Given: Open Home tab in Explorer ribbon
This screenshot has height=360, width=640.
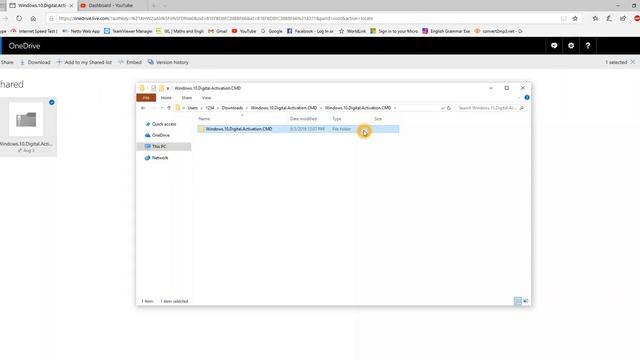Looking at the screenshot, I should click(x=166, y=98).
